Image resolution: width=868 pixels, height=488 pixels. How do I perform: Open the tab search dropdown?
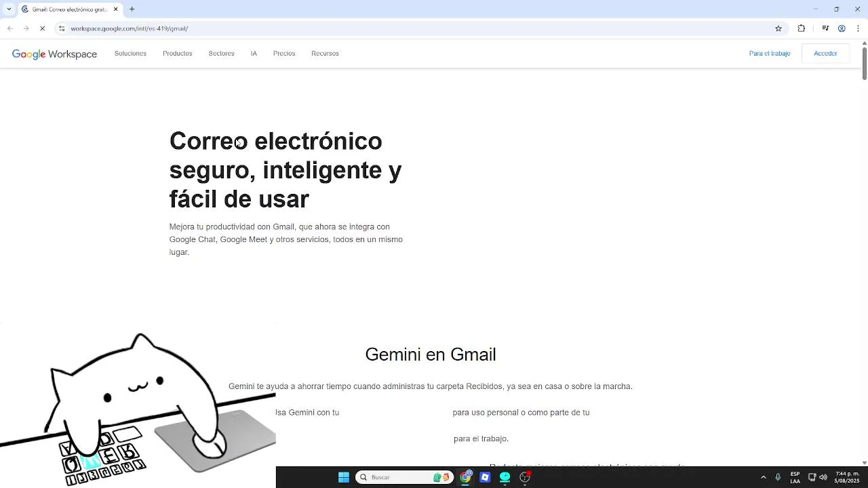coord(9,9)
